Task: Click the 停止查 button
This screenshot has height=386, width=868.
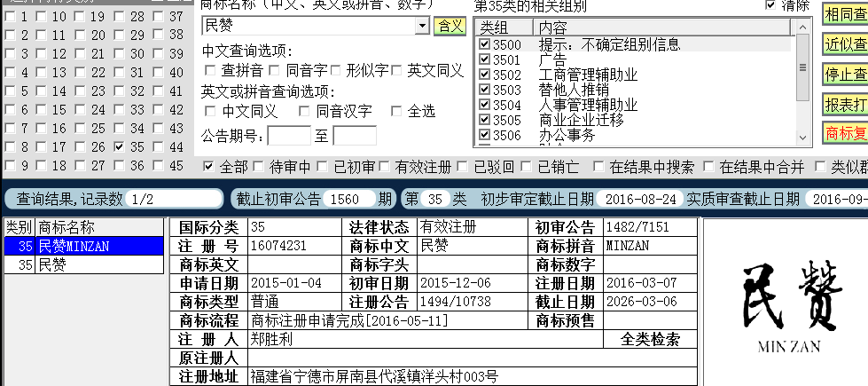Action: pyautogui.click(x=845, y=75)
